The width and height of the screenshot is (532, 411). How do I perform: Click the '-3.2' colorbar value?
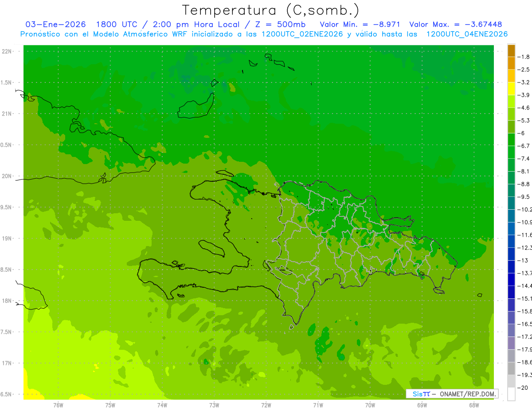pyautogui.click(x=524, y=82)
